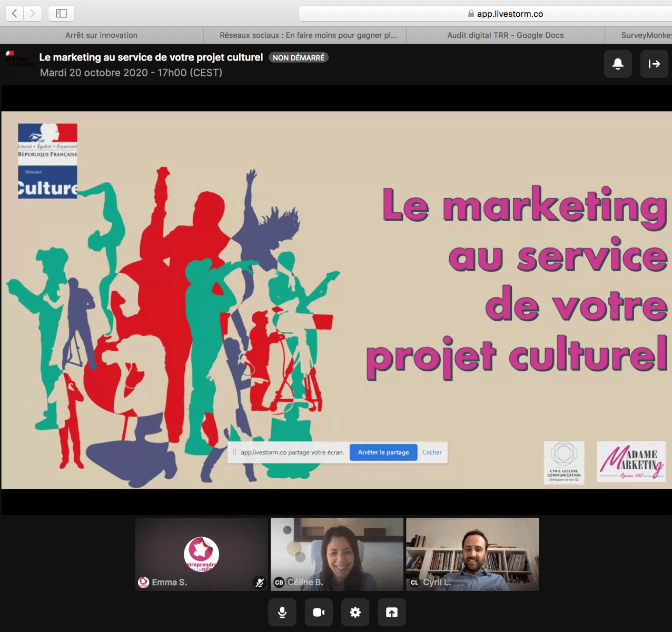Mute your microphone

click(282, 612)
